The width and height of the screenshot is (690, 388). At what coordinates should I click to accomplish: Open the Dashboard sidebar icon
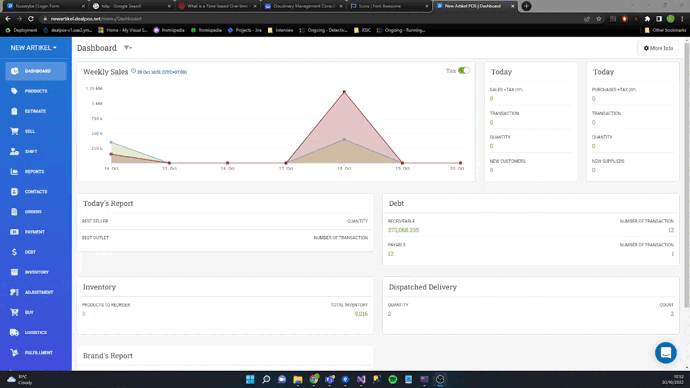click(x=15, y=71)
